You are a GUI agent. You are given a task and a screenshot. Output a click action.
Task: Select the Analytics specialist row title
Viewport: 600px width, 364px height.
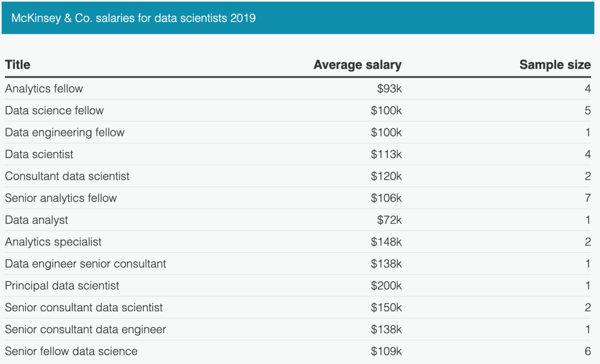53,242
